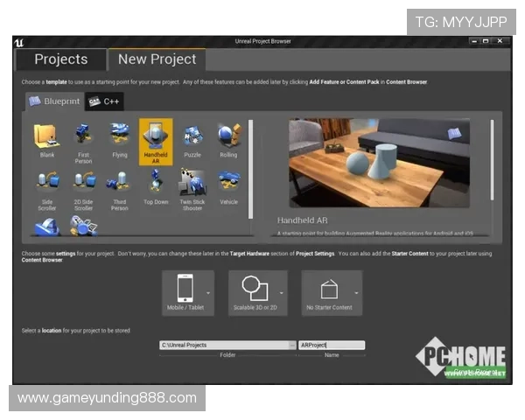Open the Scalable 3D or 2D dropdown arrow
Image resolution: width=525 pixels, height=420 pixels.
(x=282, y=293)
